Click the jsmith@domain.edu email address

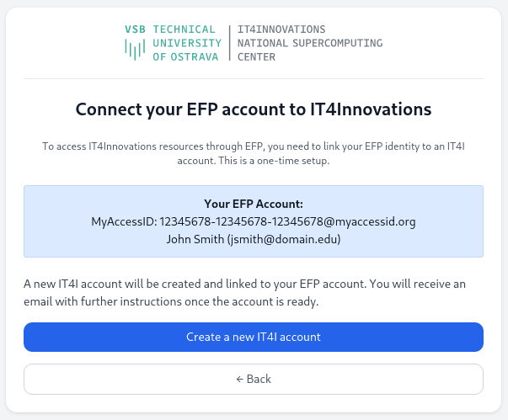tap(282, 239)
